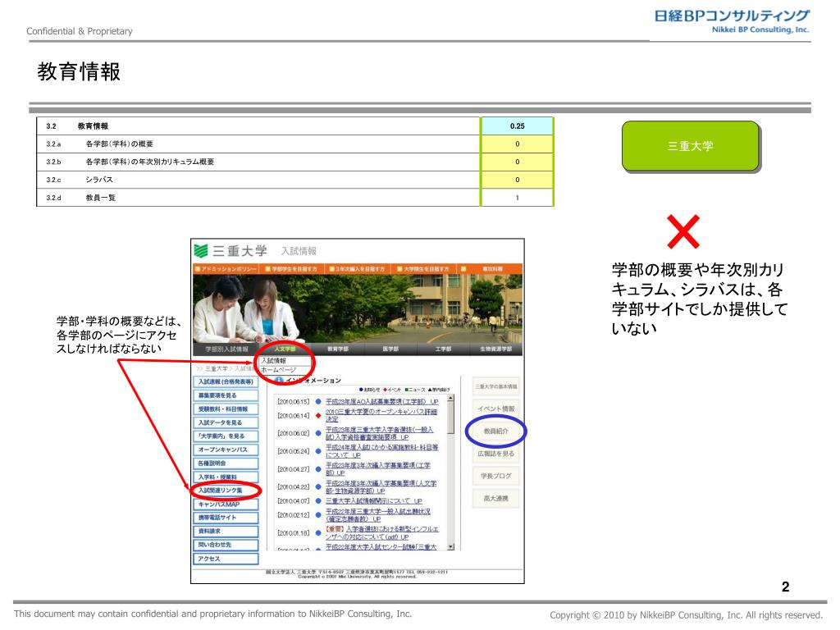
Task: Open 3年次編入を目指す方 in the orange bar
Action: click(x=356, y=269)
